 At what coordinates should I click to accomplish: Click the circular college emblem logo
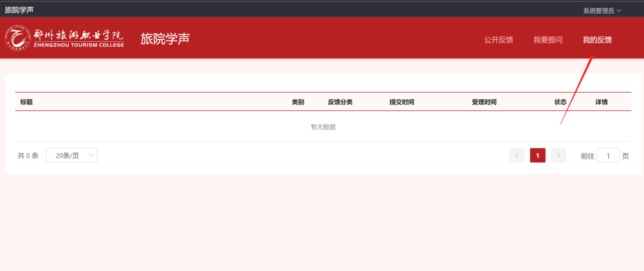click(x=18, y=38)
